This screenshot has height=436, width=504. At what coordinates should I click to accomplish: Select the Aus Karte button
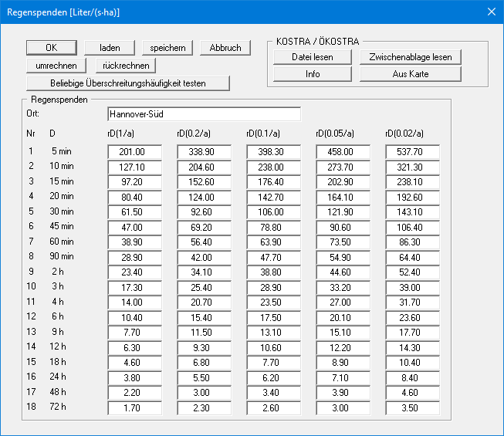point(410,74)
